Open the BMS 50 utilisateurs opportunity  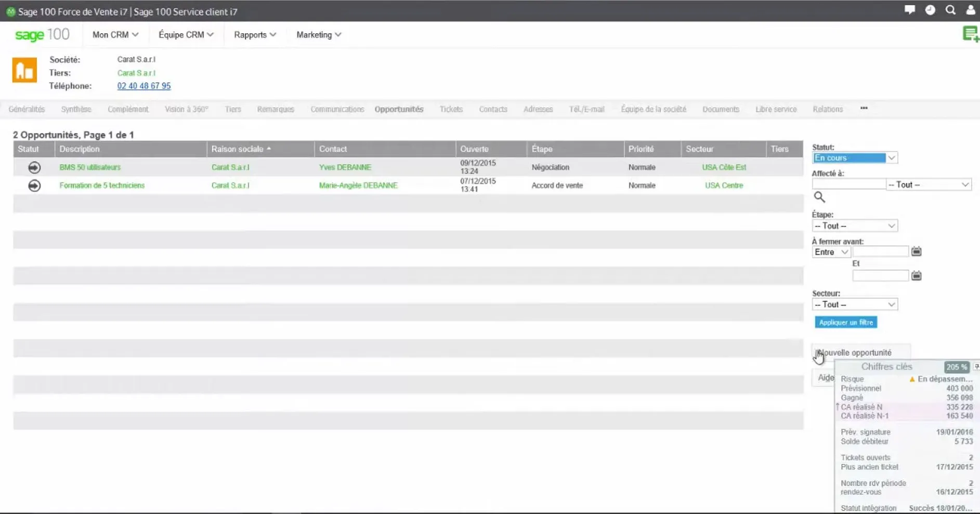tap(90, 167)
